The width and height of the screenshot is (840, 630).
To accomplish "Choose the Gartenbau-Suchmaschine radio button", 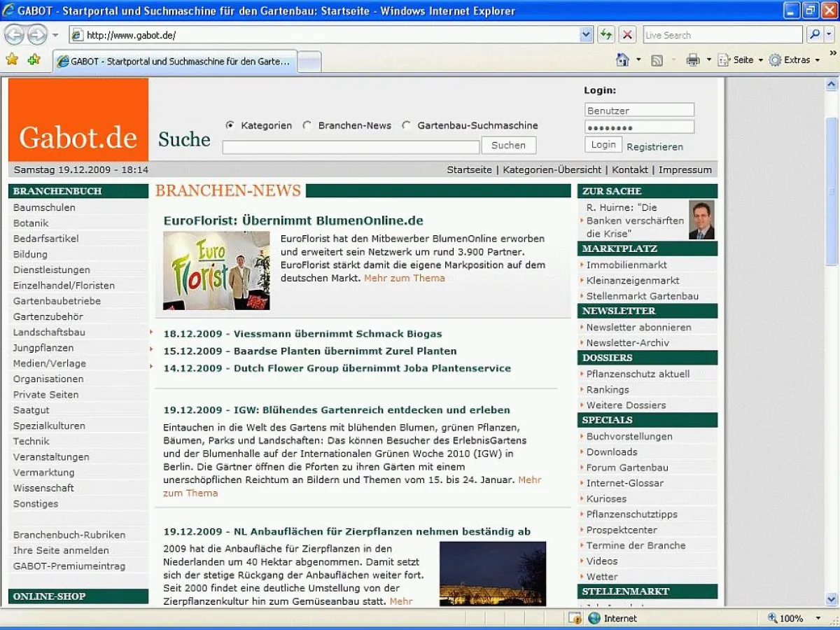I will point(407,126).
